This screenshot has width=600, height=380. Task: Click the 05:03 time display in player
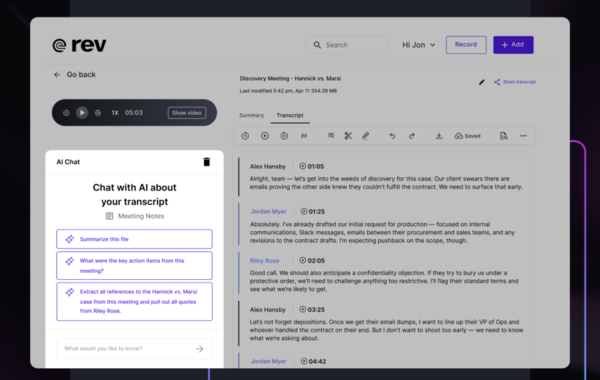tap(134, 113)
